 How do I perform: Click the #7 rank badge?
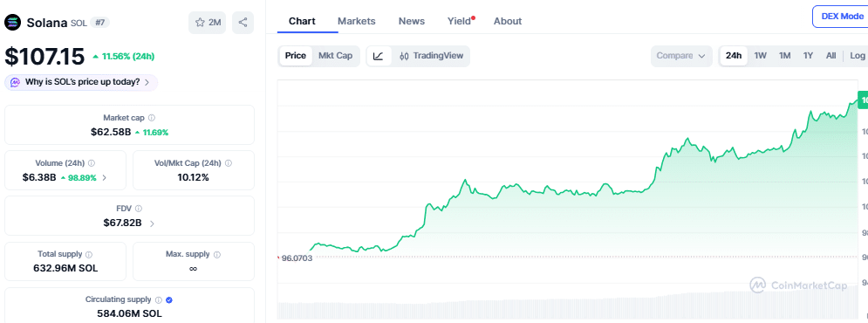tap(100, 23)
